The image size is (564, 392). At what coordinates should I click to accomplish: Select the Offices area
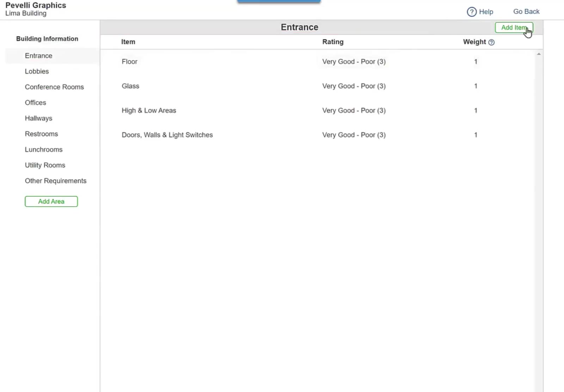pos(35,103)
